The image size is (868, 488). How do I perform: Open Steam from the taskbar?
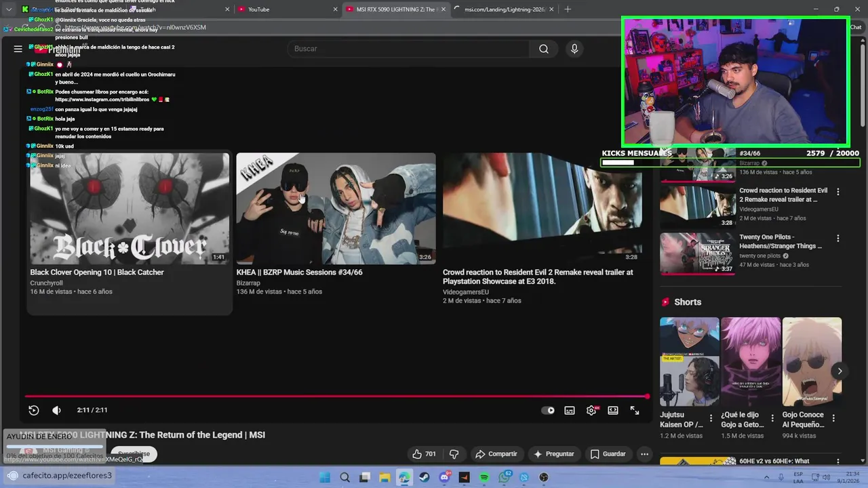(x=425, y=477)
